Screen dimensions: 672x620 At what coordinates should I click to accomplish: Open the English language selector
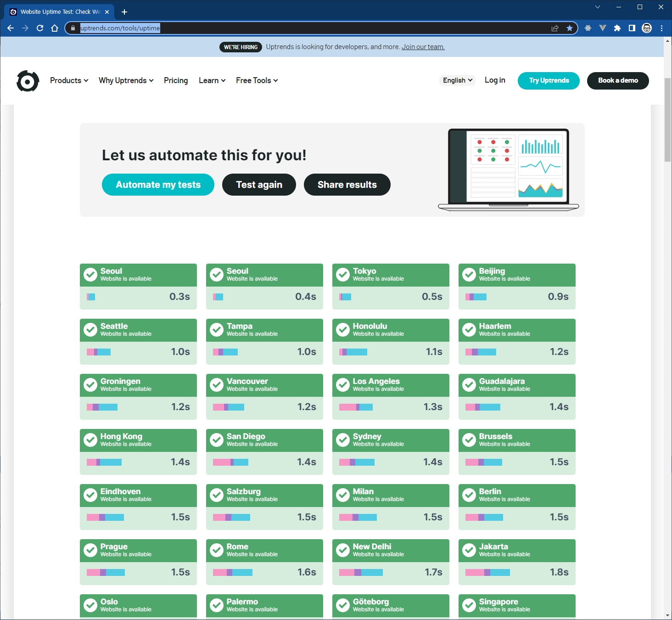pos(458,80)
